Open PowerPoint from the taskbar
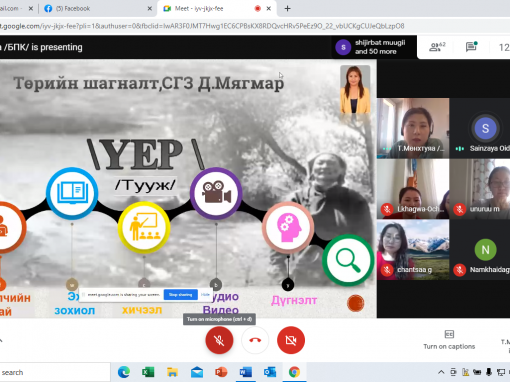Image resolution: width=510 pixels, height=382 pixels. [x=221, y=372]
